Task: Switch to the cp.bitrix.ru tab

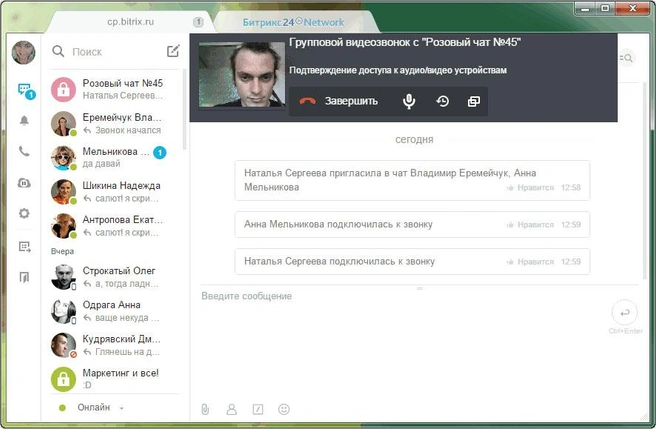Action: coord(131,22)
